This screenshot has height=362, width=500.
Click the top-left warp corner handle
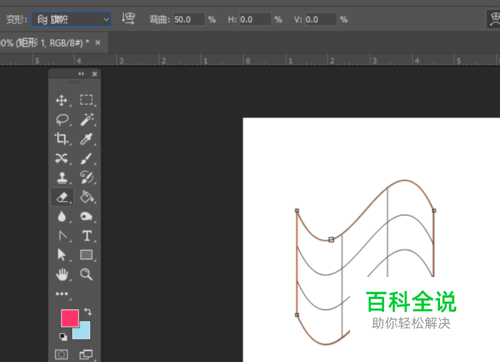tap(297, 211)
